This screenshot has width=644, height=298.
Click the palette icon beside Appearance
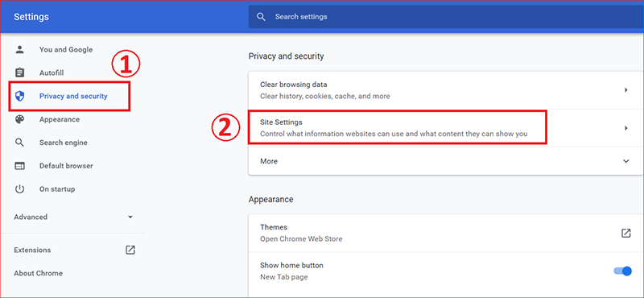pos(19,119)
